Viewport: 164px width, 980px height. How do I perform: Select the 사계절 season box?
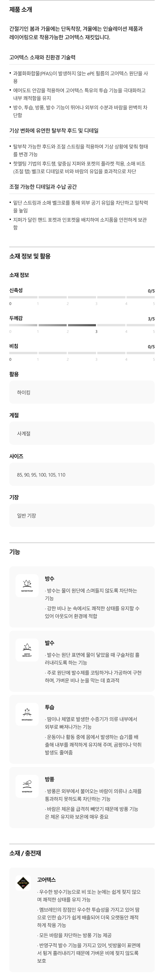(82, 433)
